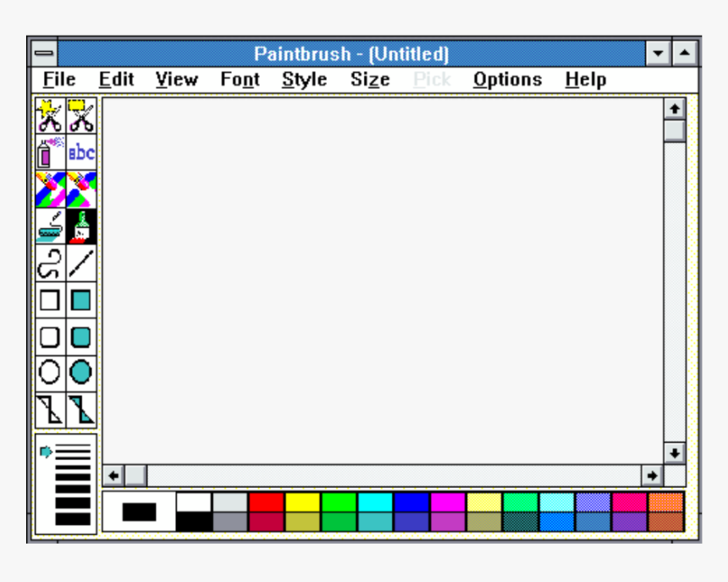Select the purple swatch under magenta

click(x=448, y=522)
